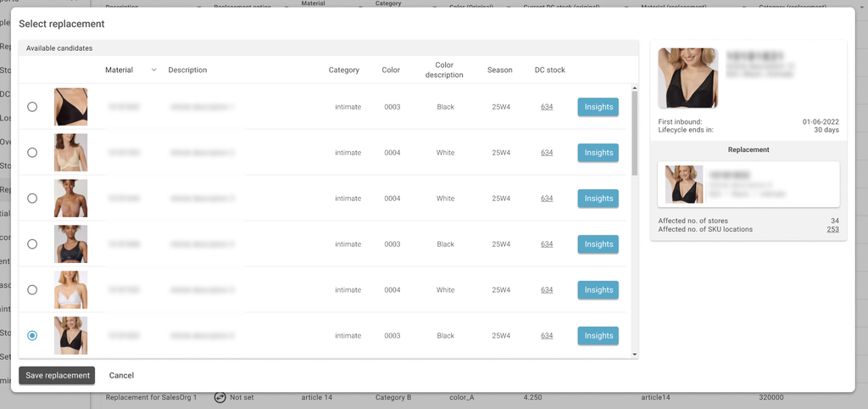This screenshot has width=868, height=409.
Task: Click the Available candidates panel heading
Action: click(x=59, y=48)
